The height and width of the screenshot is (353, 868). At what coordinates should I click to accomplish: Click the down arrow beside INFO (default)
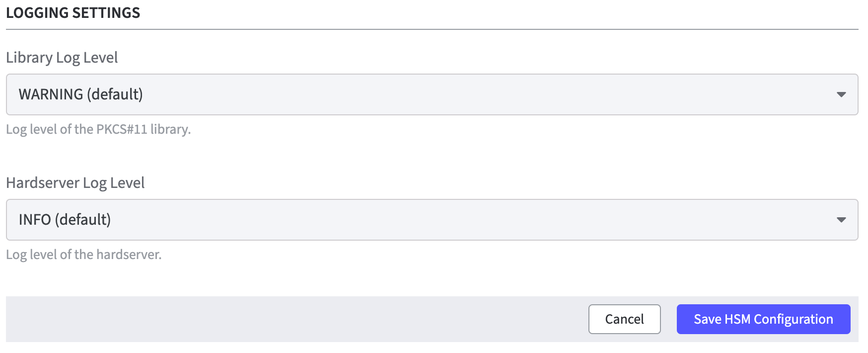[842, 220]
